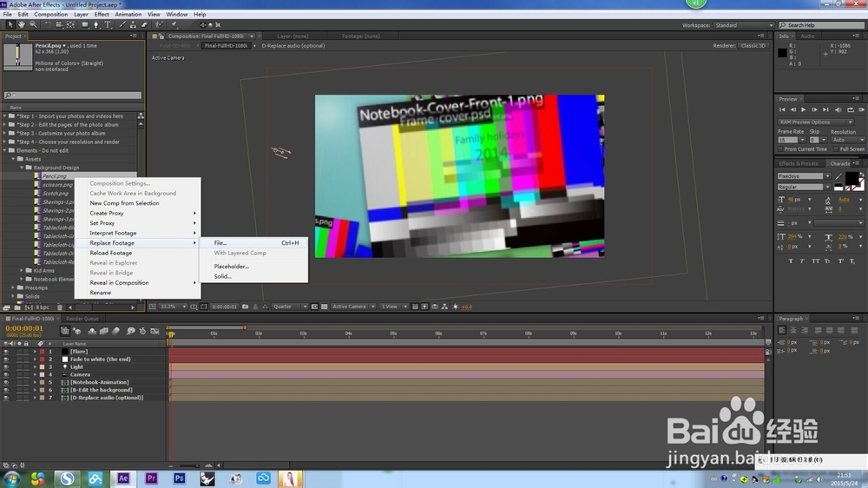Select the Rotation tool
The height and width of the screenshot is (488, 868).
point(48,25)
